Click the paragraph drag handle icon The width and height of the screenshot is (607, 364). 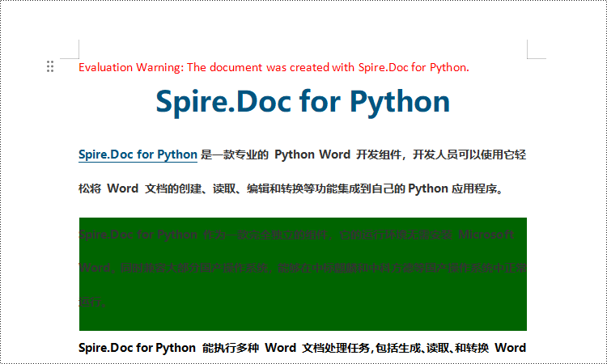(50, 66)
